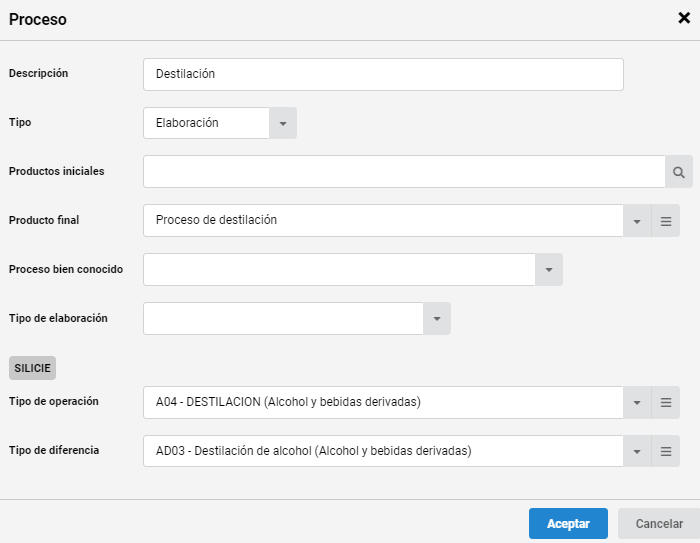
Task: Expand the Proceso bien conocido dropdown arrow
Action: (549, 270)
